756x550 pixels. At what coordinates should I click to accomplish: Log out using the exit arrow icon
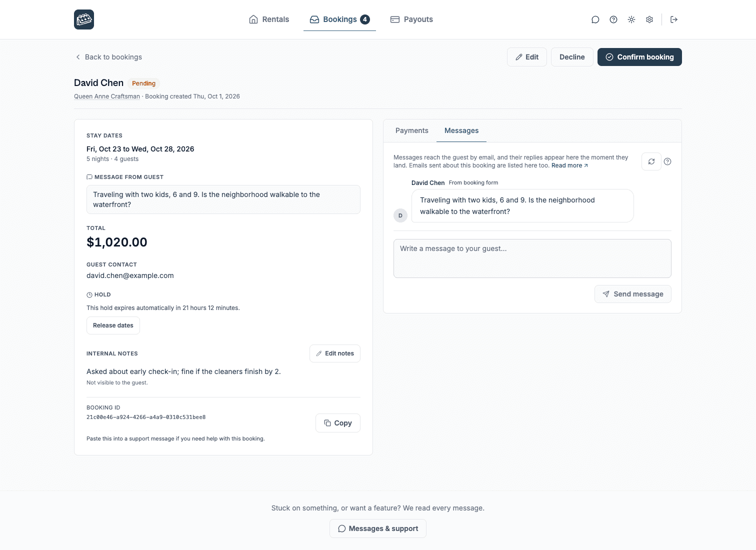[x=674, y=19]
